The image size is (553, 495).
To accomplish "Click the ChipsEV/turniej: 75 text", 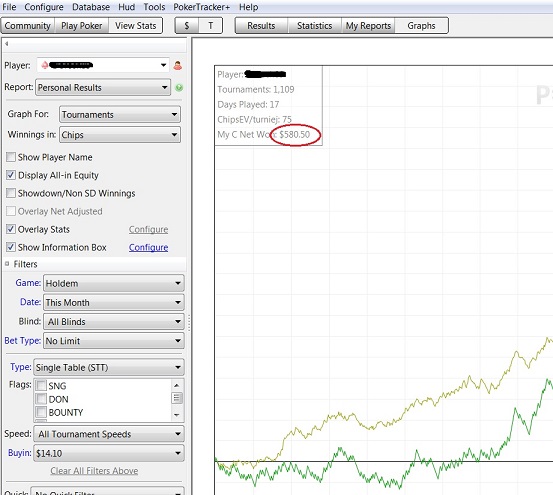I will [254, 120].
